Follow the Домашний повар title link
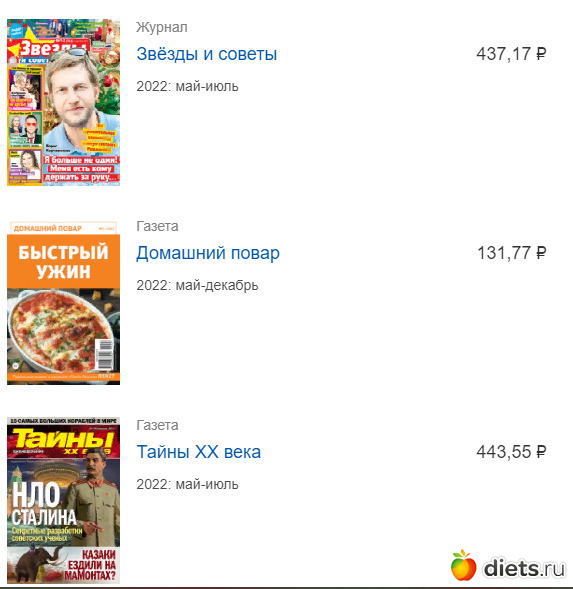 (208, 253)
